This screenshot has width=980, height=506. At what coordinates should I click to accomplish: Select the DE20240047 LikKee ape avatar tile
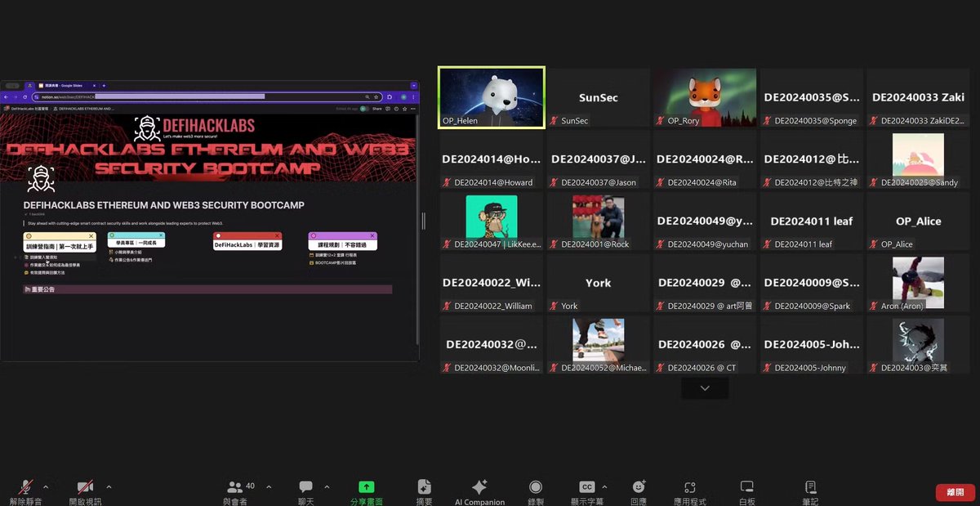tap(492, 222)
